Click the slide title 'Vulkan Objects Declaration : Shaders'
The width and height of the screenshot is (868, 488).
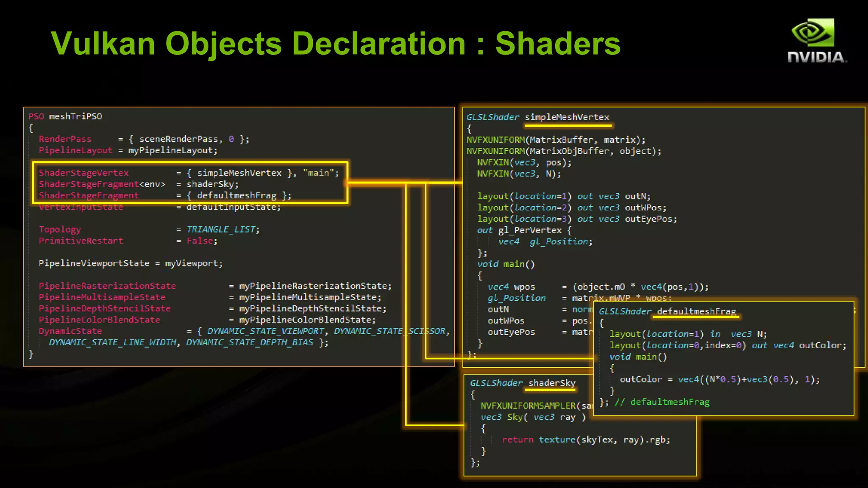(x=336, y=43)
